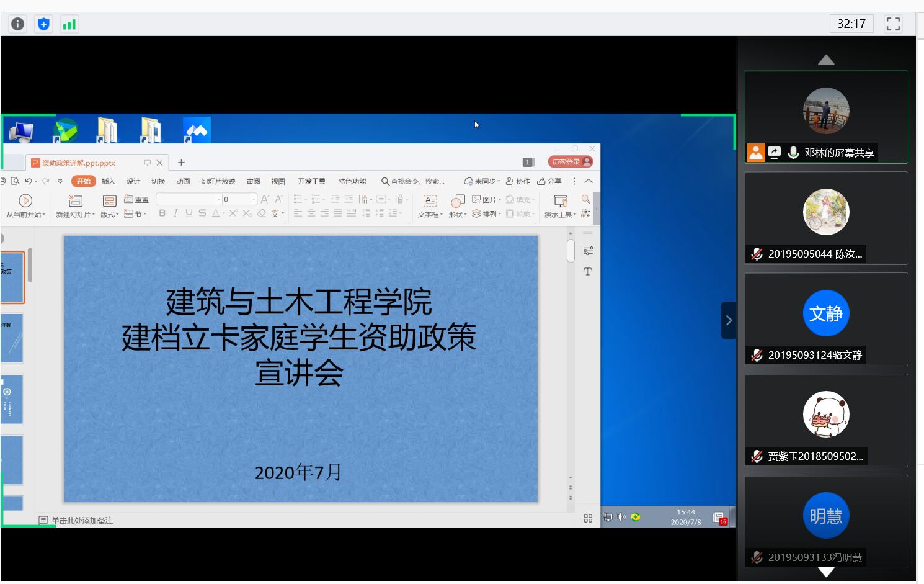Click the shapes tool icon
924x584 pixels.
[x=458, y=200]
